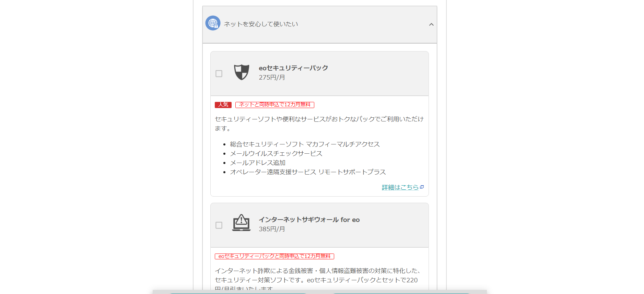The image size is (644, 294).
Task: Click the ネットを安心して使いたい header title
Action: click(261, 24)
